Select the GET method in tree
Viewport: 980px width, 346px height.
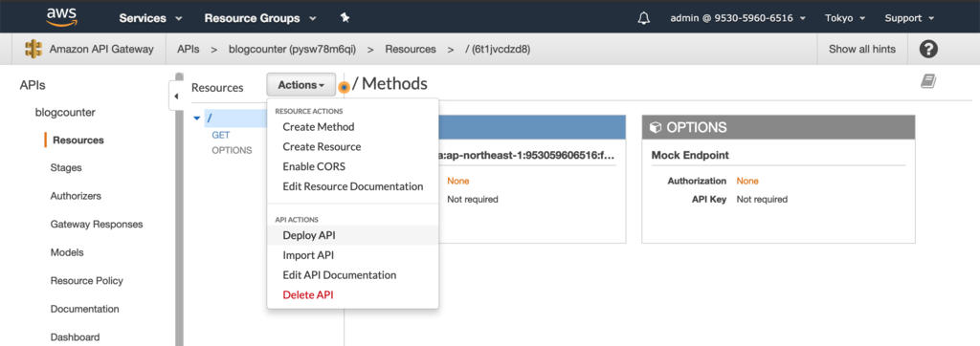[221, 135]
